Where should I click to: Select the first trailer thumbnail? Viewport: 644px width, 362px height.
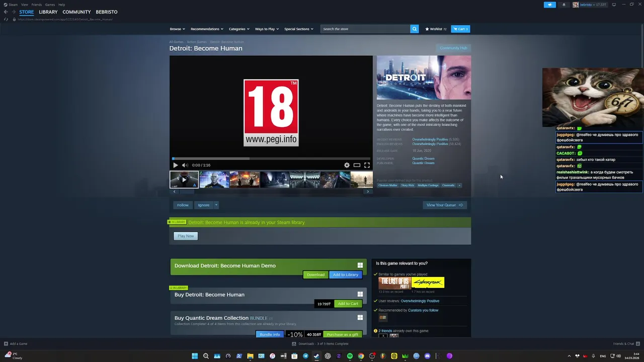(x=184, y=179)
